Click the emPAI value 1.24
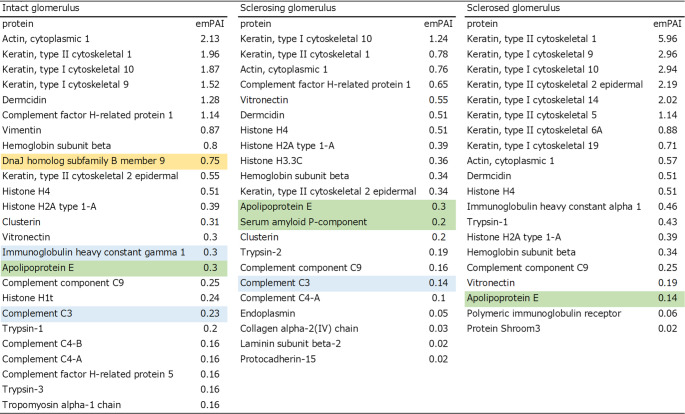Viewport: 685px width, 414px height. click(438, 39)
